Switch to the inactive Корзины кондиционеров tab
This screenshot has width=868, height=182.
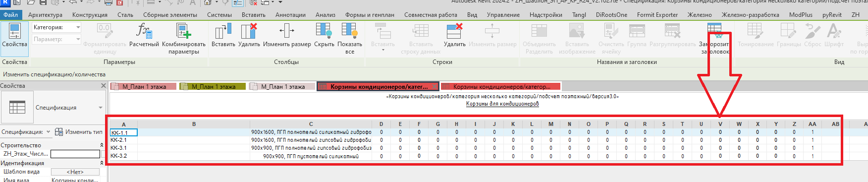[x=500, y=86]
